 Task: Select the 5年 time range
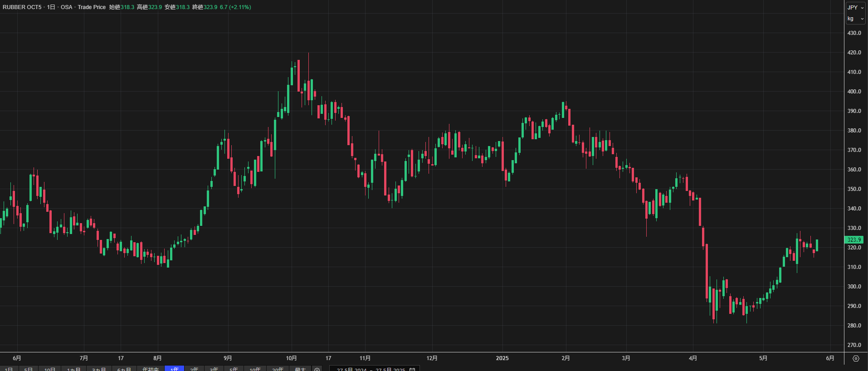234,369
